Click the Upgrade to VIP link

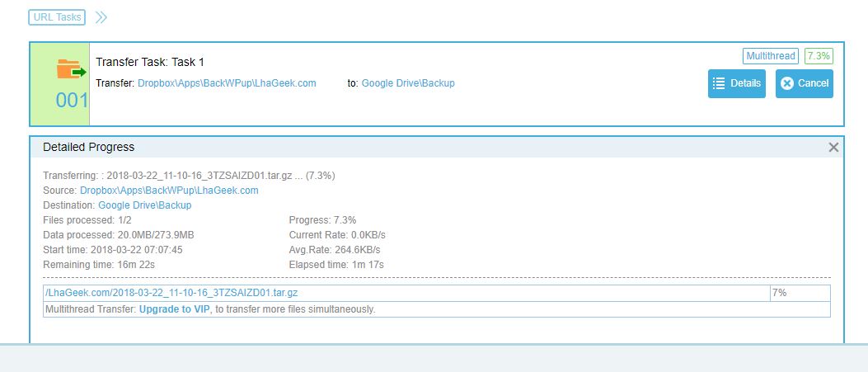175,309
